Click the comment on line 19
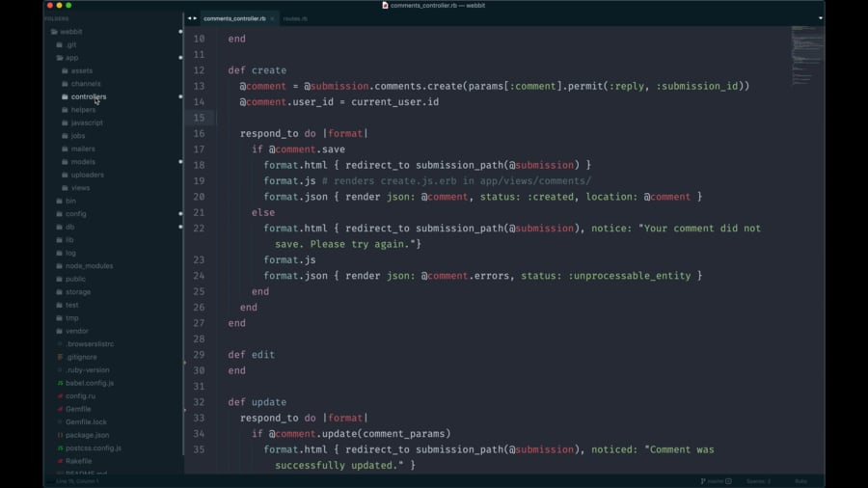Image resolution: width=868 pixels, height=488 pixels. tap(457, 181)
